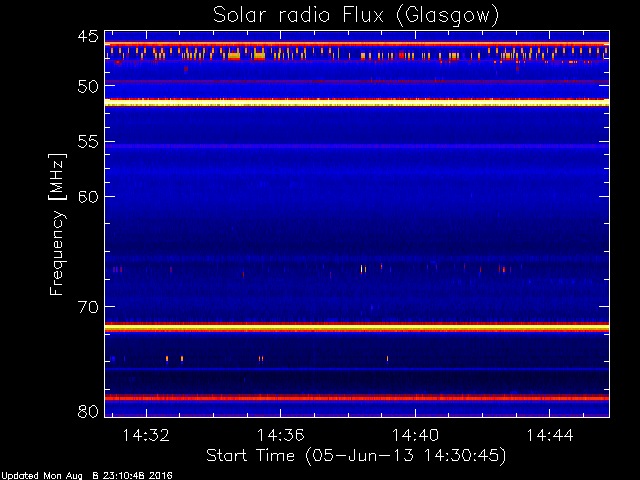
Task: Click the "Updated Mon Aug" timestamp text
Action: click(x=41, y=476)
